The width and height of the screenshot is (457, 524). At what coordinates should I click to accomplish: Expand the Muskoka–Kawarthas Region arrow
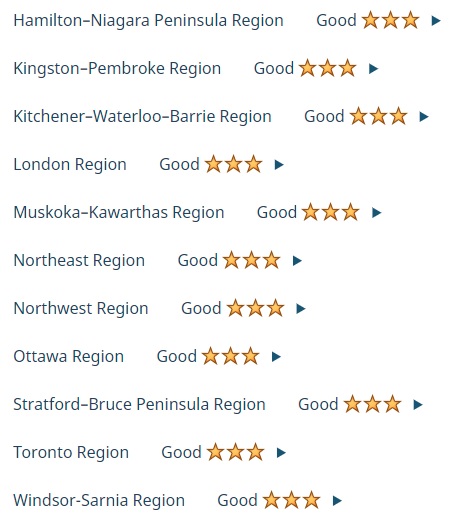tap(376, 213)
